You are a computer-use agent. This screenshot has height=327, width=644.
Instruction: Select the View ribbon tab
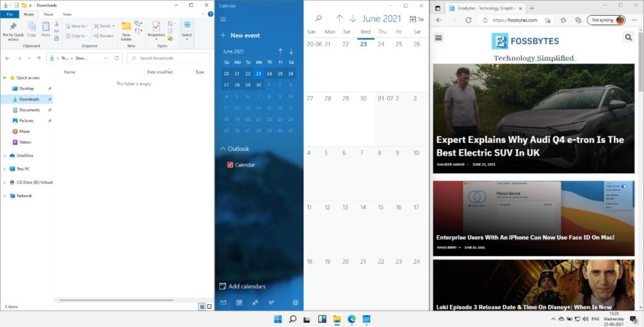click(x=67, y=14)
